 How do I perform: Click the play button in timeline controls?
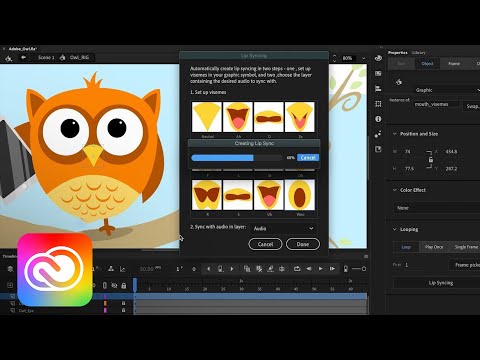coord(320,269)
